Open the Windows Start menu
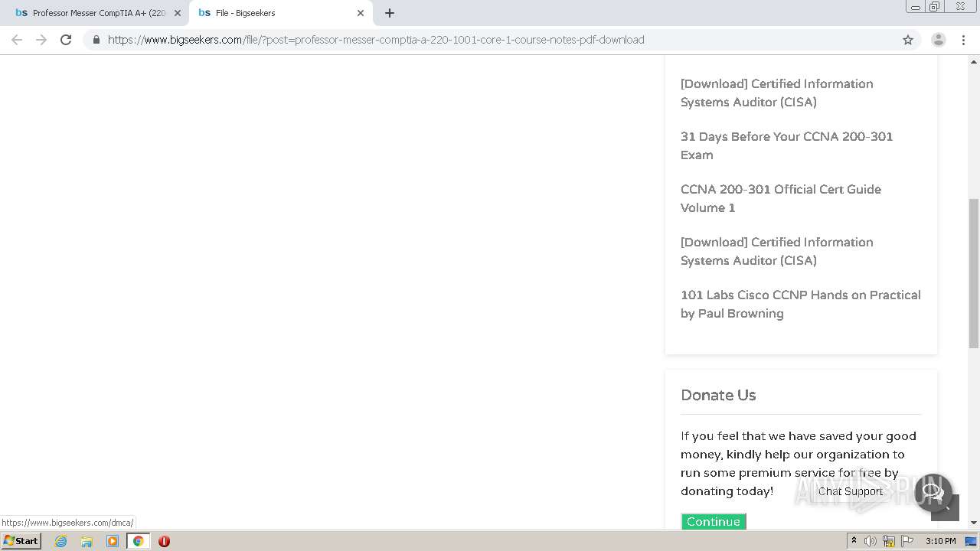Screen dimensions: 980x551 tap(21, 541)
